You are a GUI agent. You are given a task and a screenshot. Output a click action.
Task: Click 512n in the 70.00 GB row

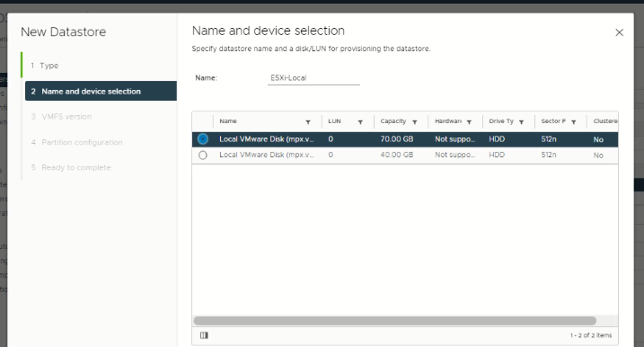pyautogui.click(x=549, y=139)
